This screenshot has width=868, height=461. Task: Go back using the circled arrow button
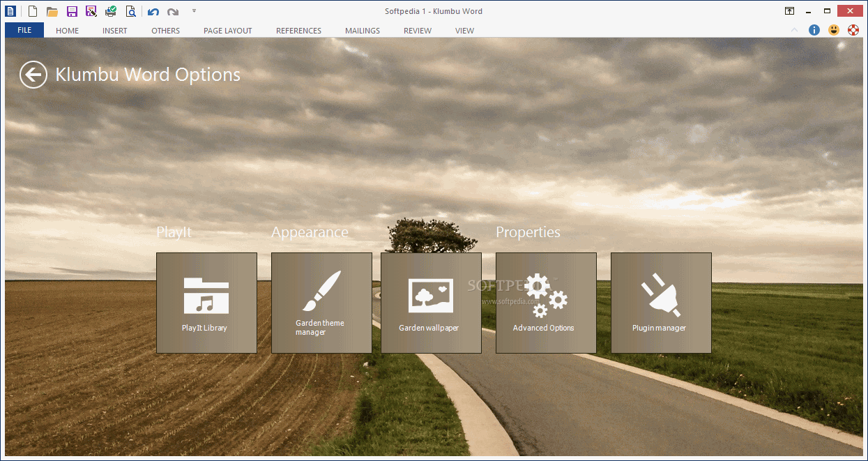tap(33, 75)
